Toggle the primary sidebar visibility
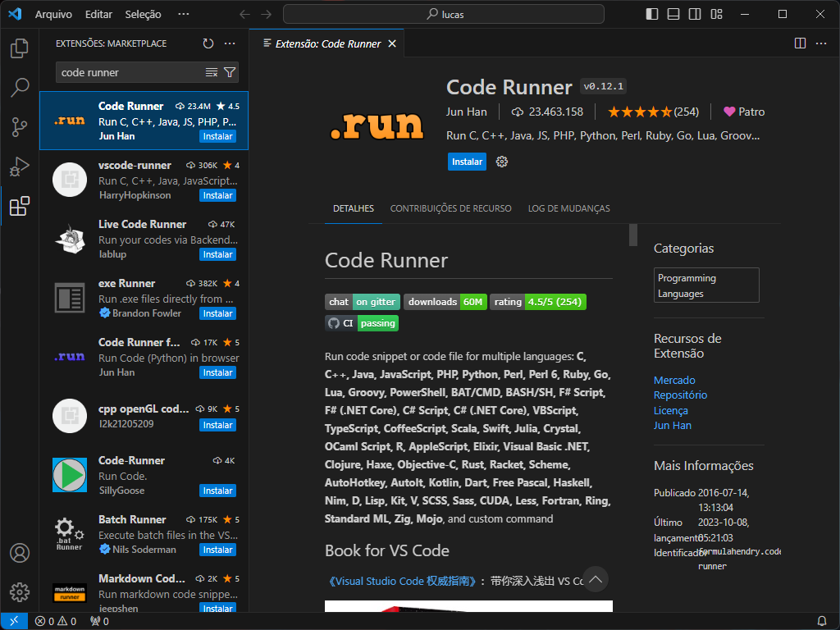Viewport: 840px width, 630px height. pos(651,14)
